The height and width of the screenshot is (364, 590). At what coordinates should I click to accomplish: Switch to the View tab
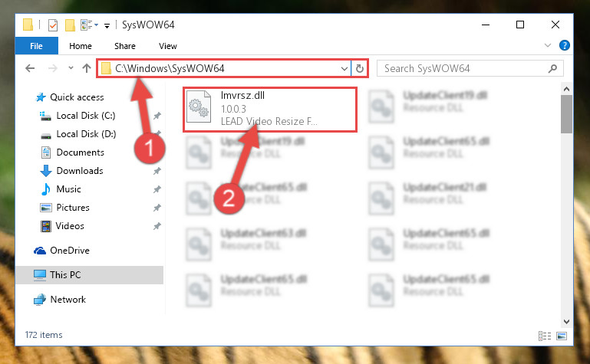[168, 46]
